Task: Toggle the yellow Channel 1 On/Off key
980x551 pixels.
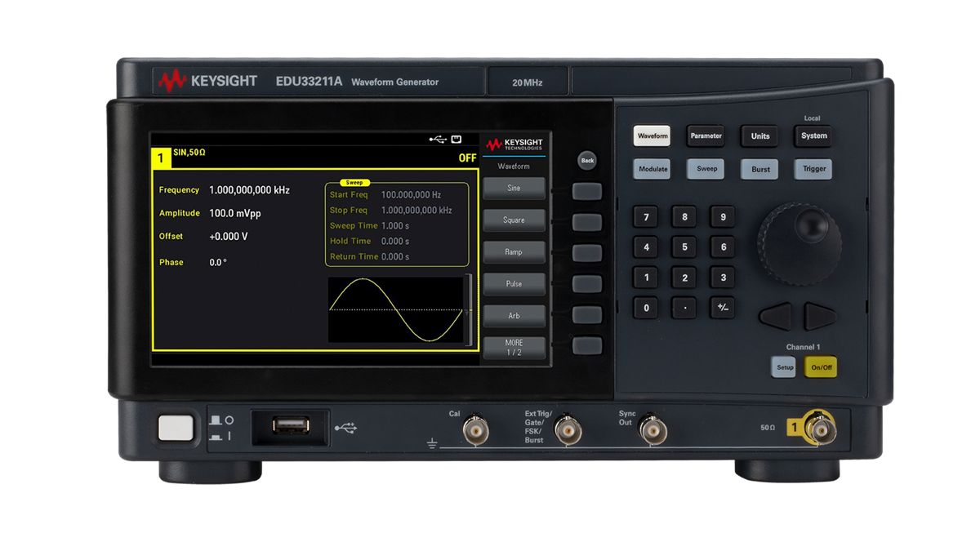Action: (821, 367)
